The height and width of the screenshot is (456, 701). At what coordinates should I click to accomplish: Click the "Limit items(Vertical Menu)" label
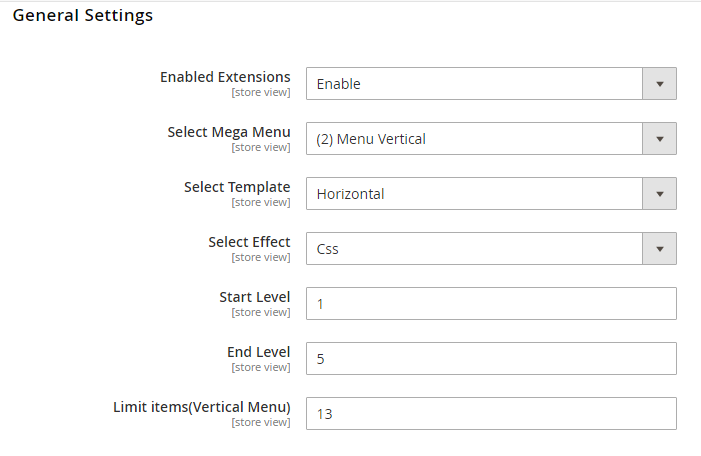[201, 407]
